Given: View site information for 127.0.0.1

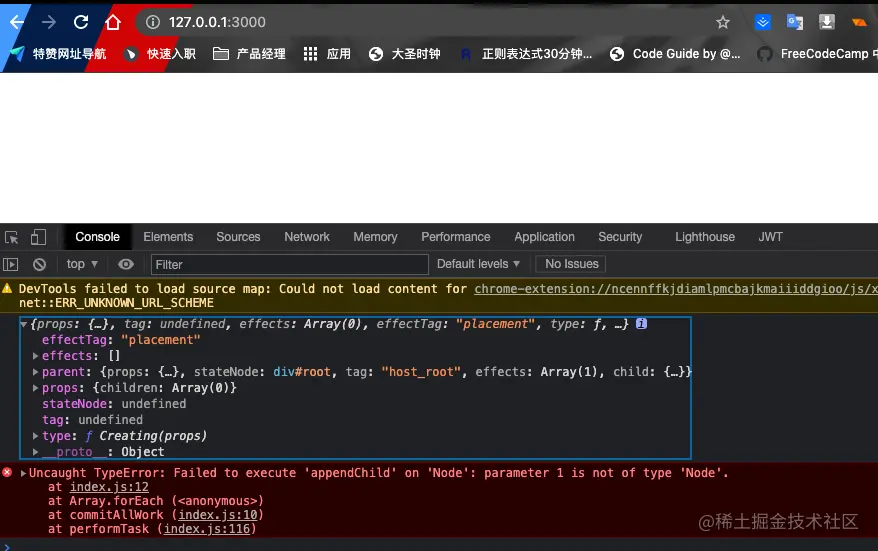Looking at the screenshot, I should point(152,22).
